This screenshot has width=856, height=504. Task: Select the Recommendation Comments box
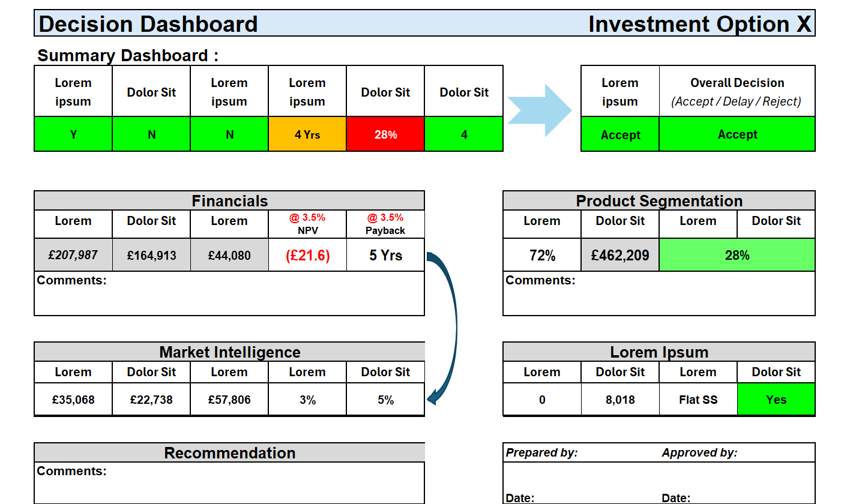point(229,486)
